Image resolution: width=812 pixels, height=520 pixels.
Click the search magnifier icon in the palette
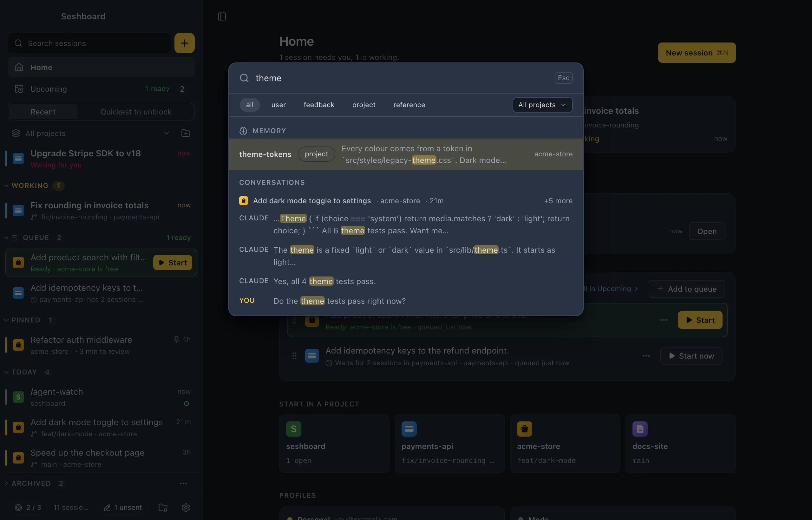[244, 78]
